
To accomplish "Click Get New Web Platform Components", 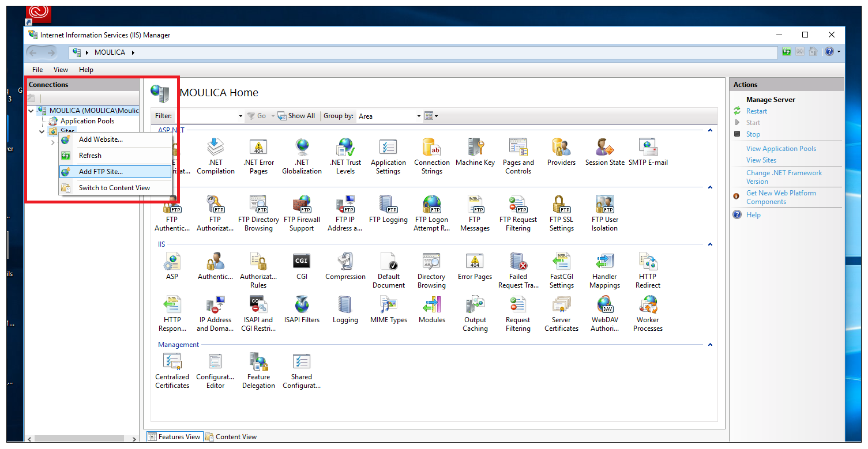I will click(781, 197).
